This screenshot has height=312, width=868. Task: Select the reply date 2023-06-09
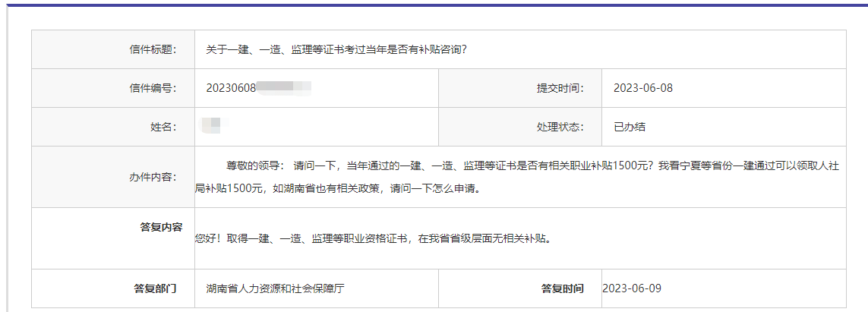tap(632, 288)
